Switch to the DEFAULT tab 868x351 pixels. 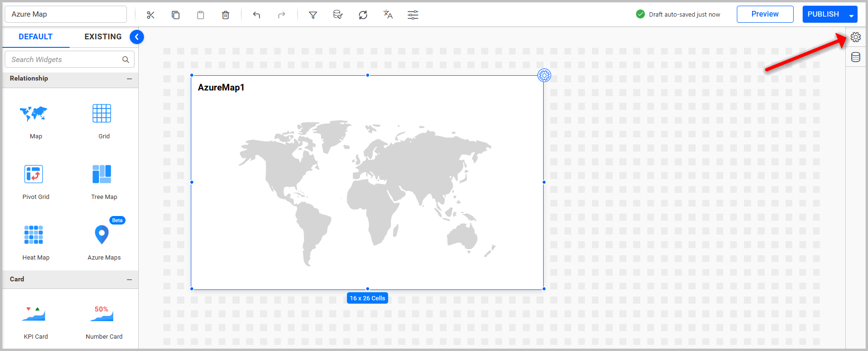(x=36, y=37)
